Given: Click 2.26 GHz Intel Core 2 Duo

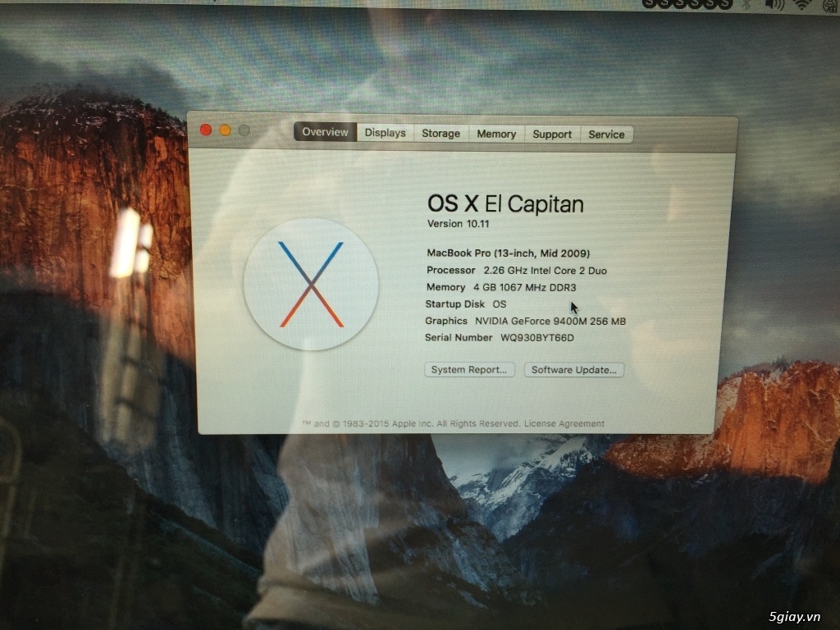Looking at the screenshot, I should 545,271.
